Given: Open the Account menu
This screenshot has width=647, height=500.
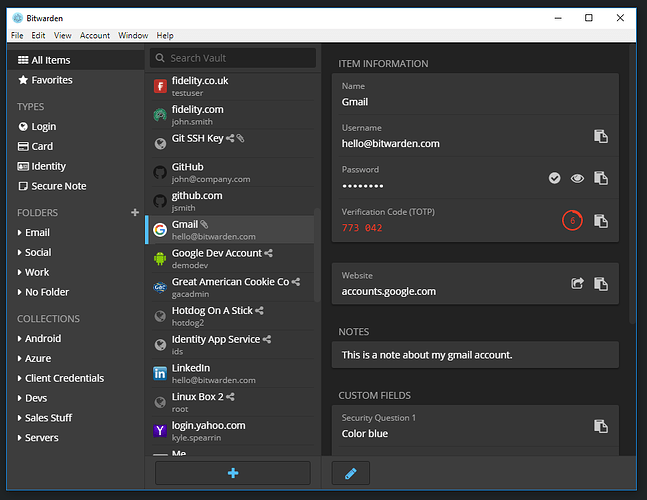Looking at the screenshot, I should [95, 35].
